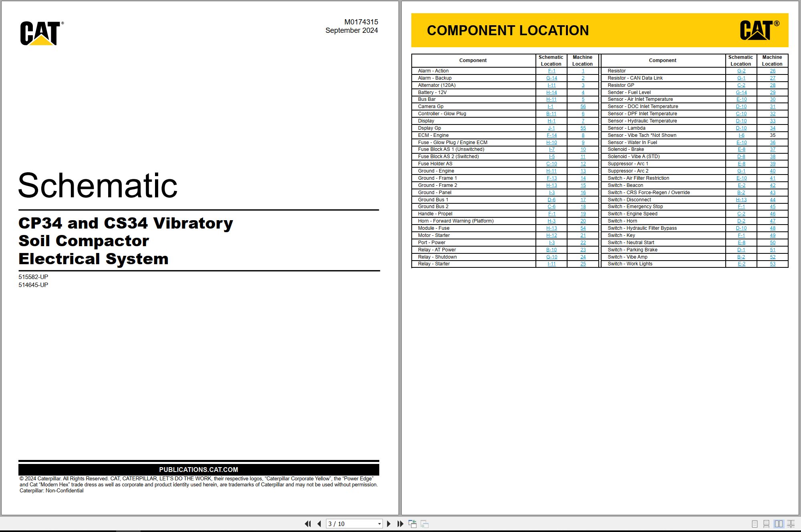Follow Solenoid - Vibe A (STD) link D-8
The height and width of the screenshot is (532, 801).
741,157
